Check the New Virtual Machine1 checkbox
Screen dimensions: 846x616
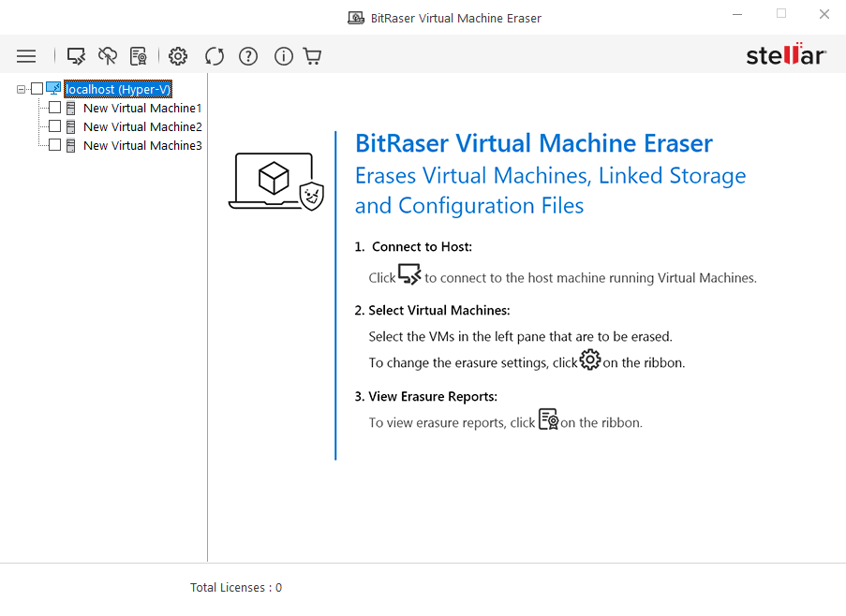(54, 108)
